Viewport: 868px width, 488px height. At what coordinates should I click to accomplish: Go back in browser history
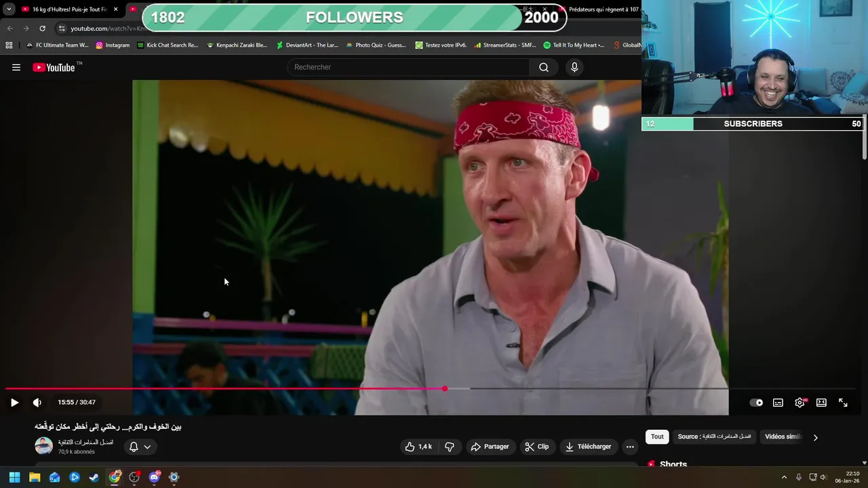9,28
